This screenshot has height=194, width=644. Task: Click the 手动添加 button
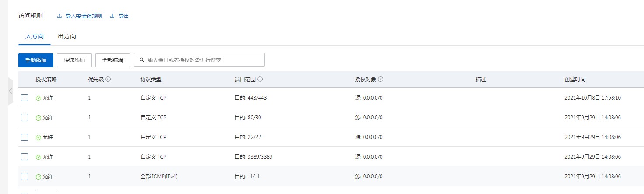(36, 60)
